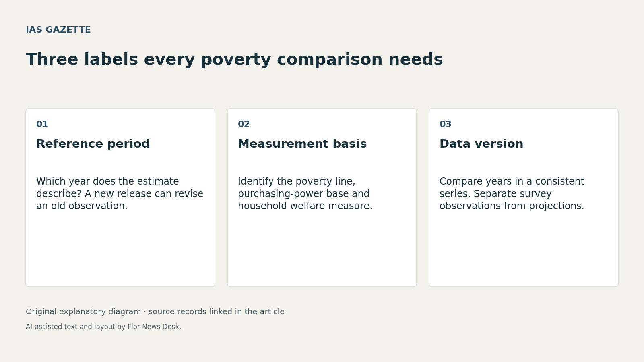Click the 01 number label
Image resolution: width=644 pixels, height=362 pixels.
click(42, 125)
